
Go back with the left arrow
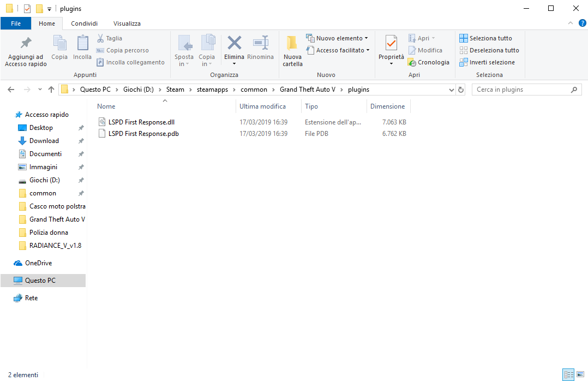[11, 90]
